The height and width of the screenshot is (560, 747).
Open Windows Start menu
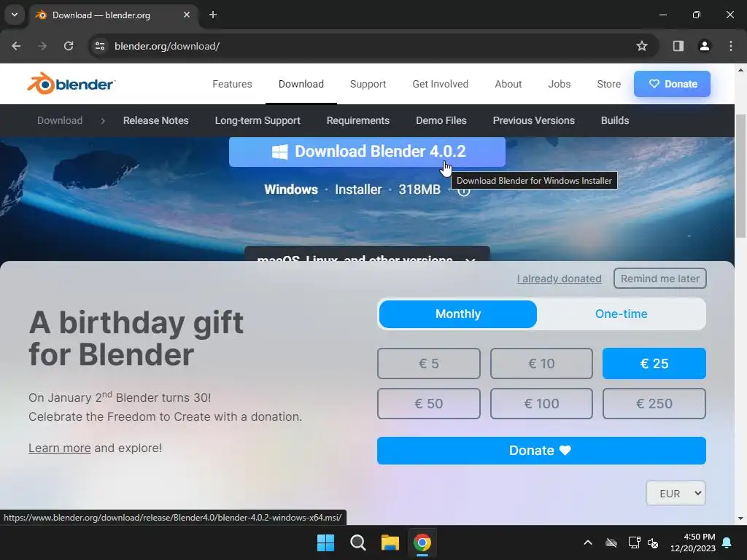[326, 542]
